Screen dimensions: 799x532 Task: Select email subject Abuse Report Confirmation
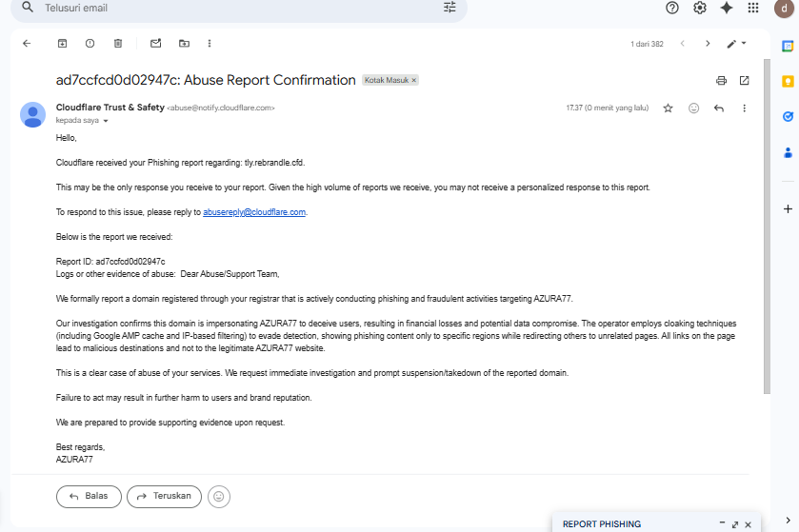206,81
